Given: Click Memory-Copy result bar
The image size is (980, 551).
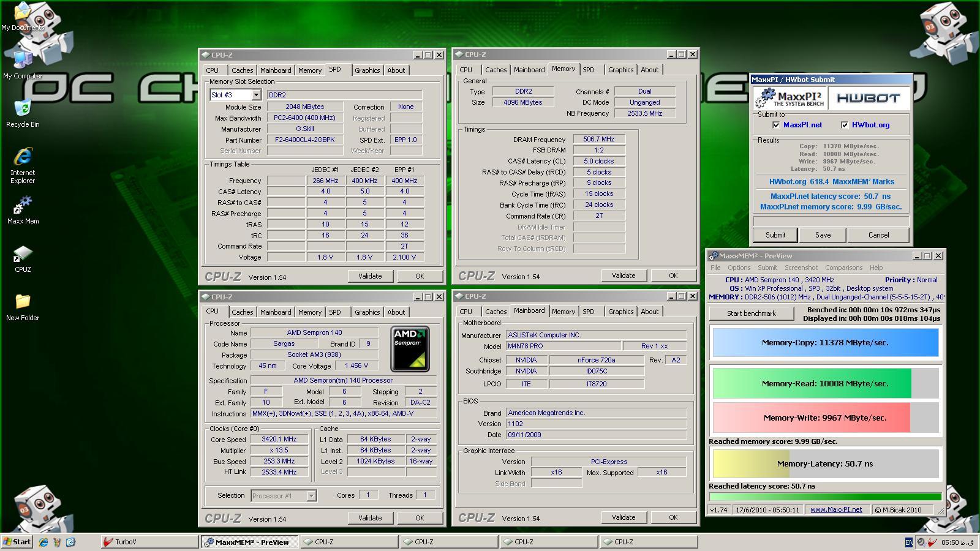Looking at the screenshot, I should click(x=824, y=343).
